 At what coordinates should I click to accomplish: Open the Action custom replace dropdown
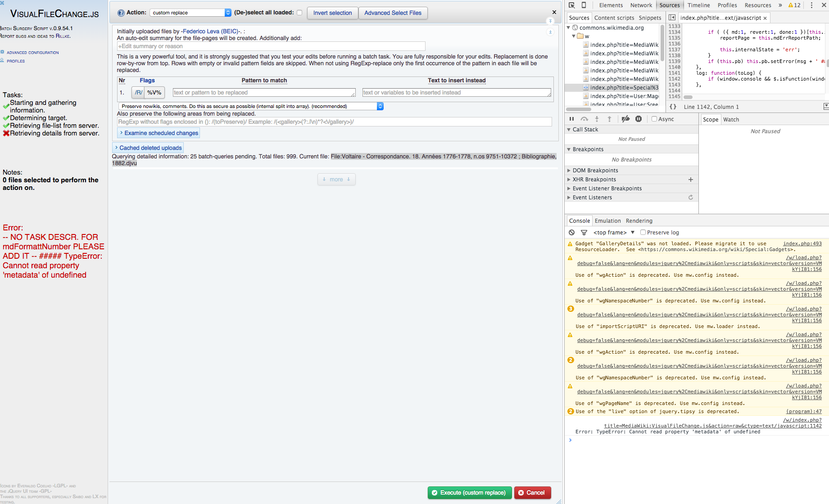pyautogui.click(x=190, y=13)
